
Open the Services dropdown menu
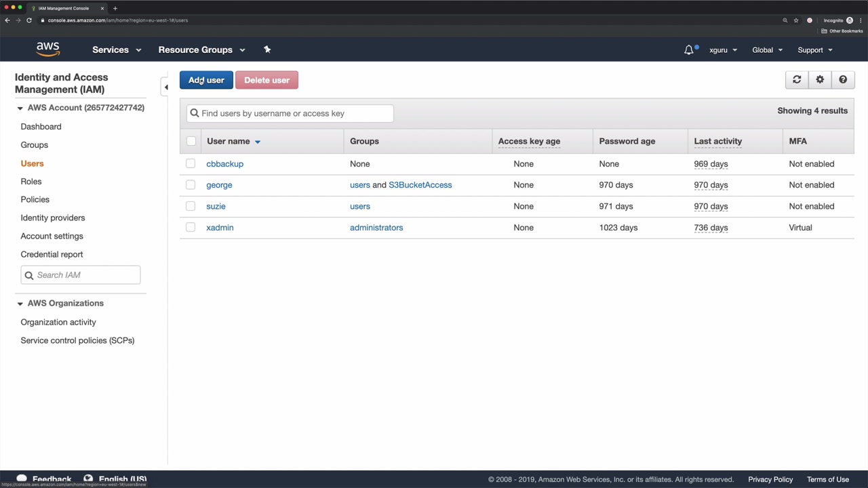point(117,49)
